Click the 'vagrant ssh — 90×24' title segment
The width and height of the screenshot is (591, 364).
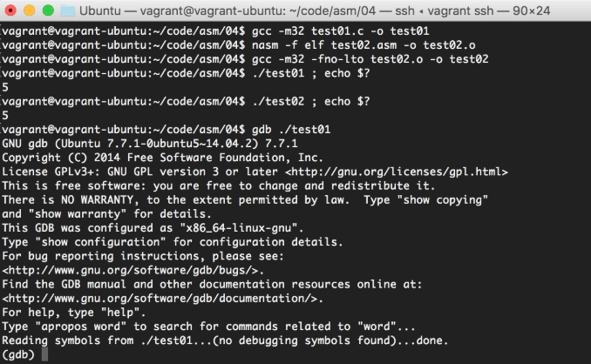pos(489,10)
